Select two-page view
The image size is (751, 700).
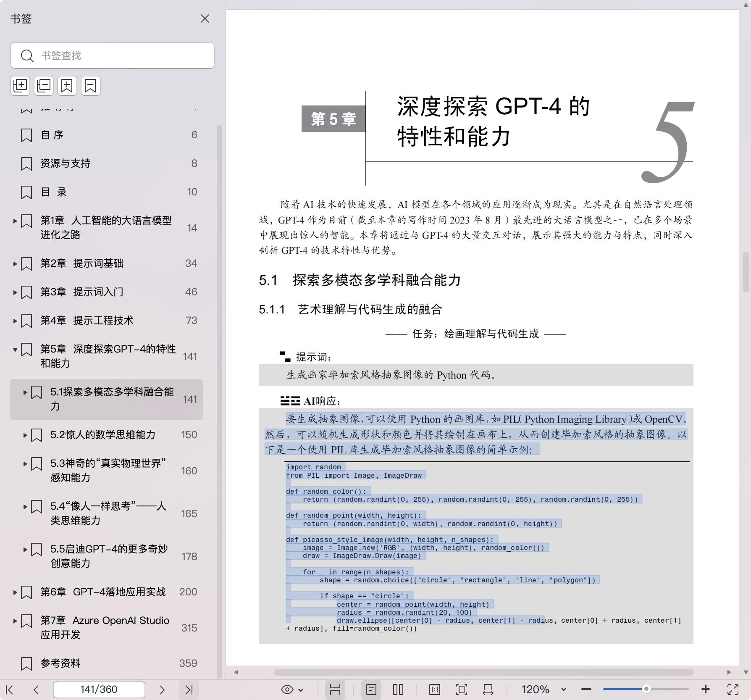pos(398,689)
